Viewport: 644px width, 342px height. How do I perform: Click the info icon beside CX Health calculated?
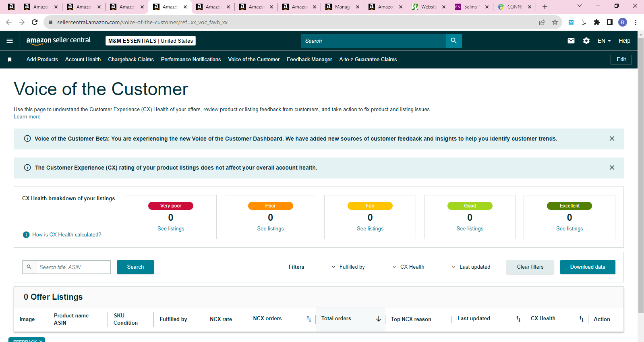26,234
